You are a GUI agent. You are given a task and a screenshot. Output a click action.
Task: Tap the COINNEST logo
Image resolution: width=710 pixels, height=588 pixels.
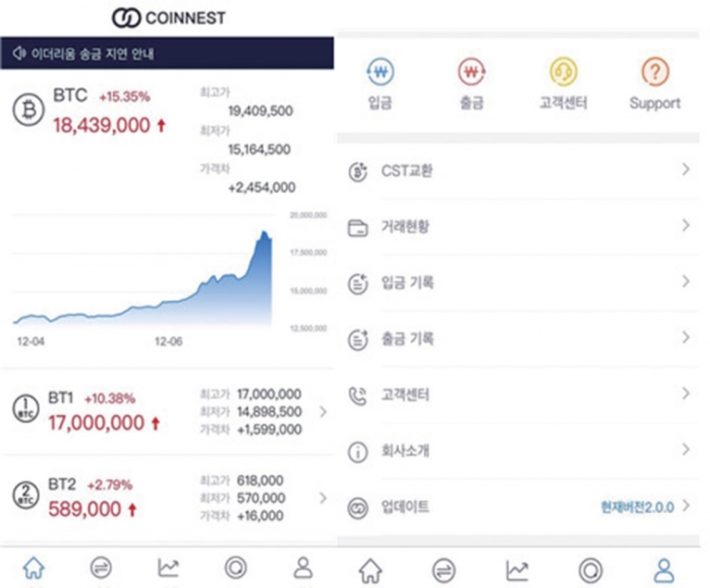click(x=168, y=19)
